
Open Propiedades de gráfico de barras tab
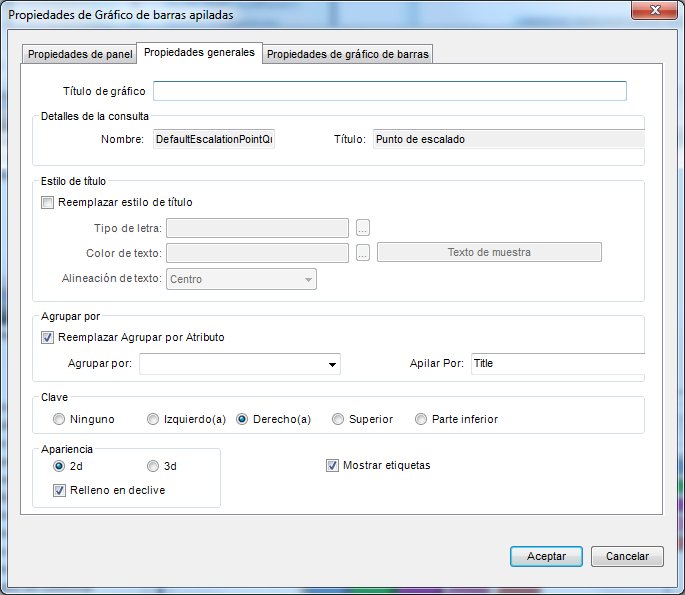click(x=348, y=54)
